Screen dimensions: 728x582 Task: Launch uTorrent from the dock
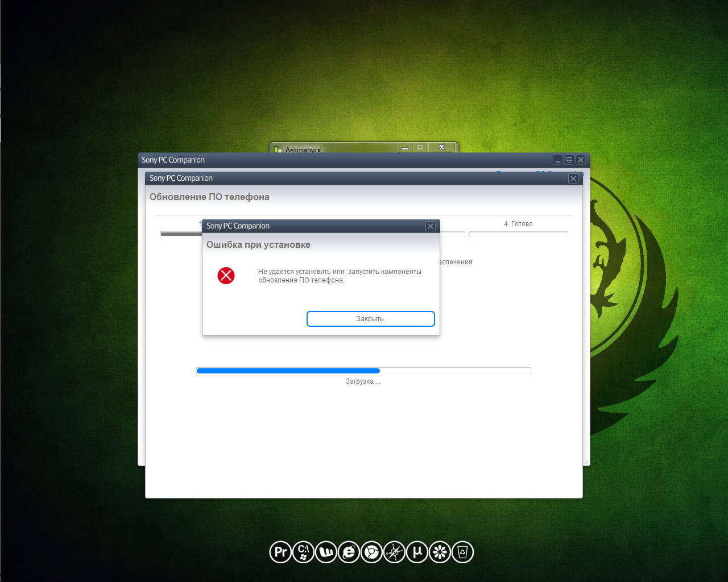click(x=417, y=552)
